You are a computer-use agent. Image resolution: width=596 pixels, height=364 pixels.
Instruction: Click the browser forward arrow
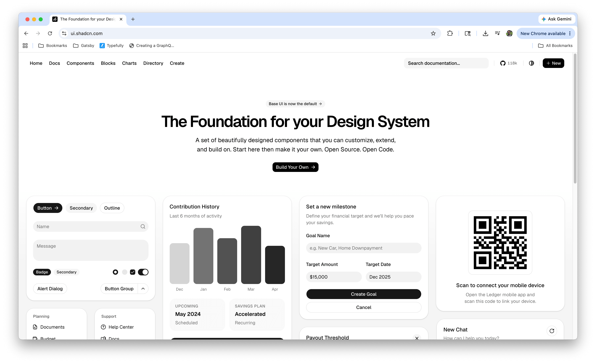(x=38, y=33)
